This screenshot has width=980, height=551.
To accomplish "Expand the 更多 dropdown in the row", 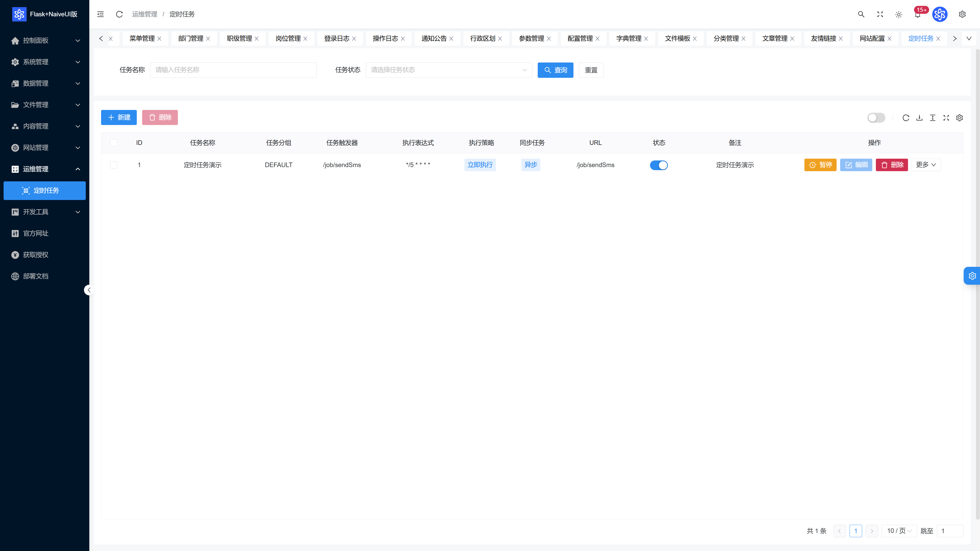I will 926,165.
